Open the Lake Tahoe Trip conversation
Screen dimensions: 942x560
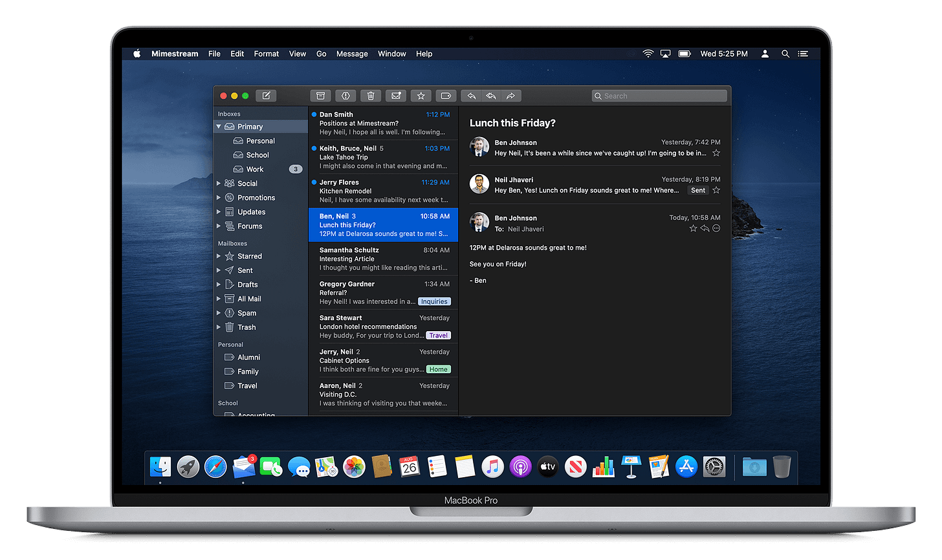384,157
